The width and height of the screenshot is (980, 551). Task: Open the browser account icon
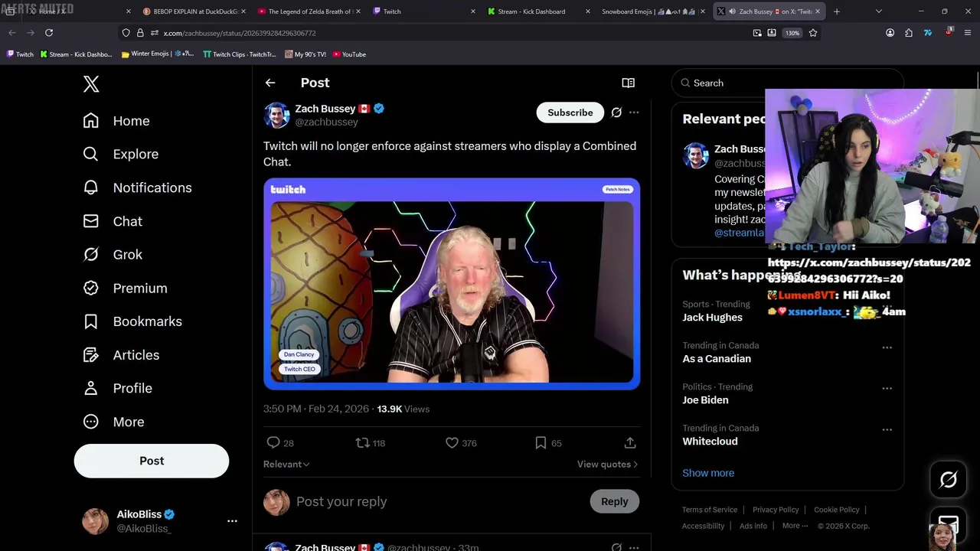click(890, 33)
